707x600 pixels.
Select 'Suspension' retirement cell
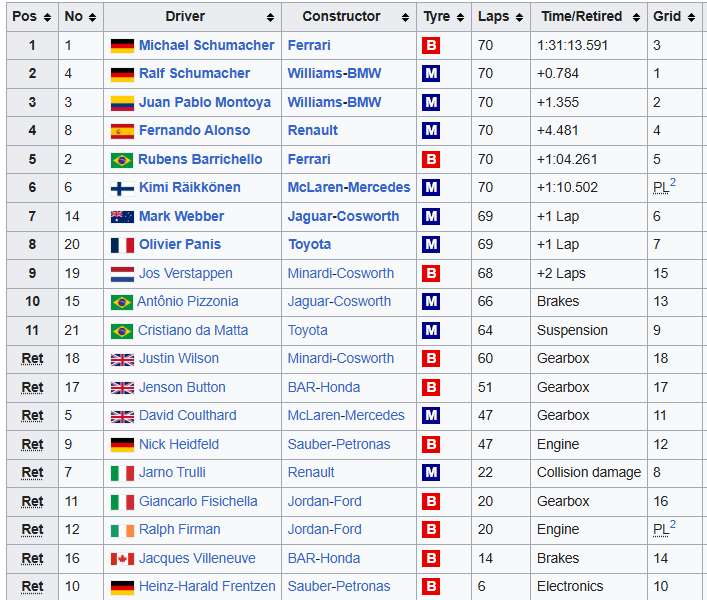click(x=589, y=330)
